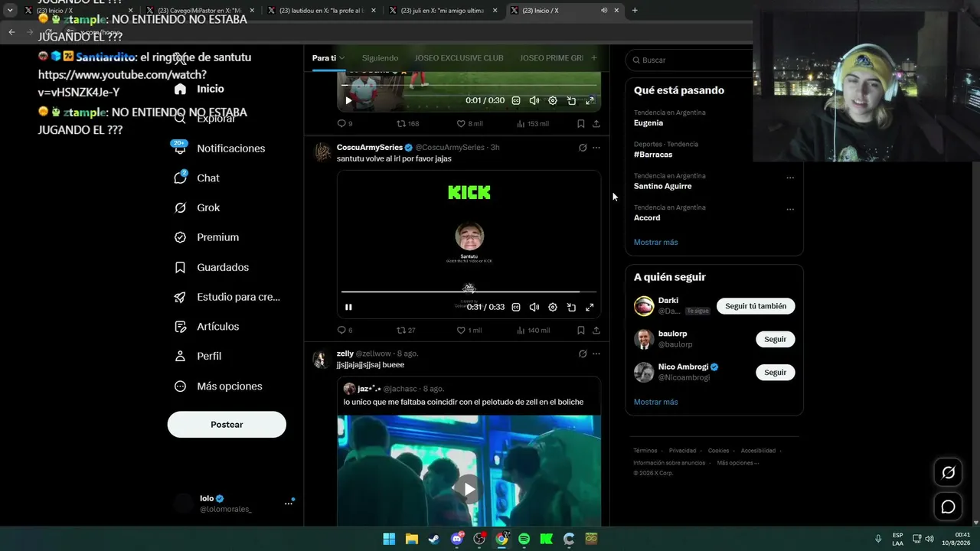Switch to the Siguiendo tab
The height and width of the screenshot is (551, 980).
pyautogui.click(x=380, y=58)
